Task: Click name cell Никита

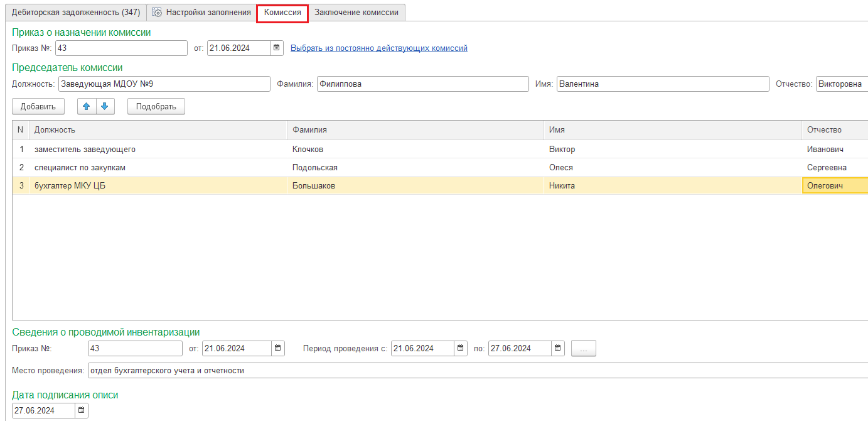Action: point(673,186)
